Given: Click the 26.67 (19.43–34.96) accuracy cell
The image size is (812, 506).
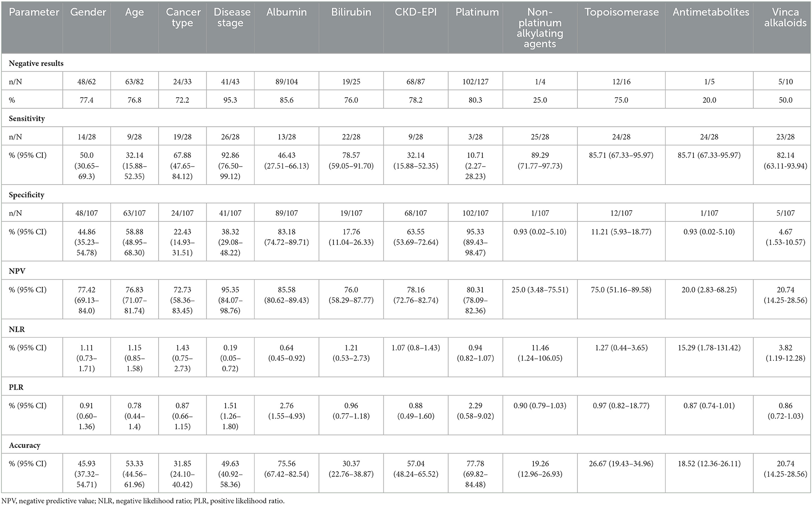Looking at the screenshot, I should (621, 473).
